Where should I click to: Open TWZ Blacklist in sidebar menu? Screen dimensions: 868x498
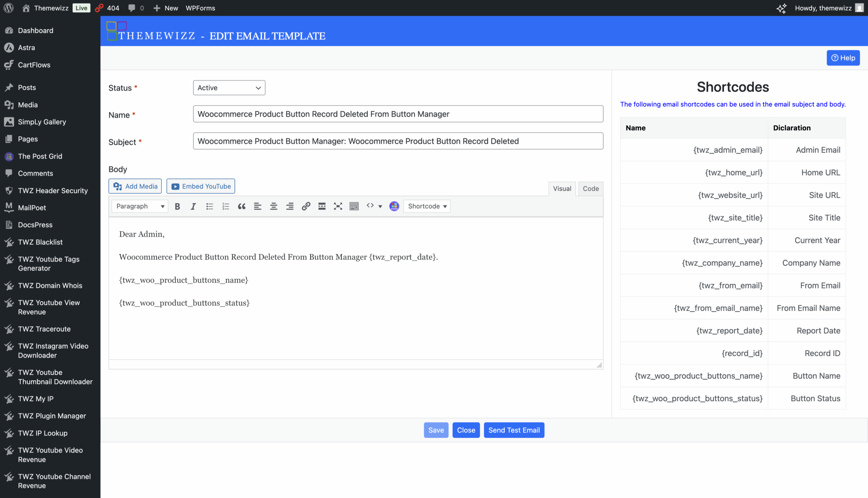pyautogui.click(x=40, y=242)
